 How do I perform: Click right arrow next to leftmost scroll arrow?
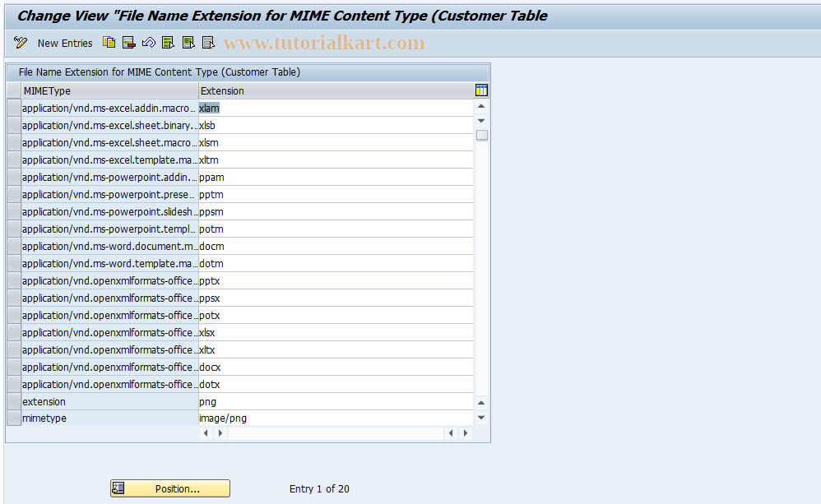click(220, 432)
